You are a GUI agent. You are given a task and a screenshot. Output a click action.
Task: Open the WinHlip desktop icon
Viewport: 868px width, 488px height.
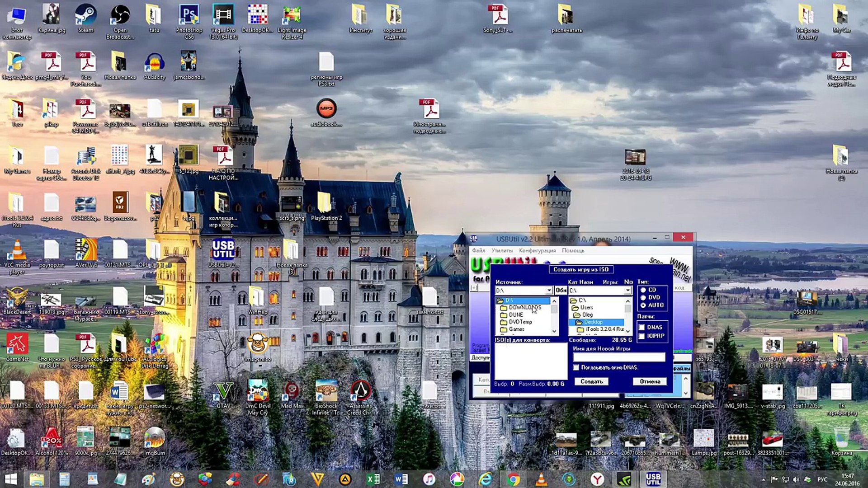tap(257, 300)
